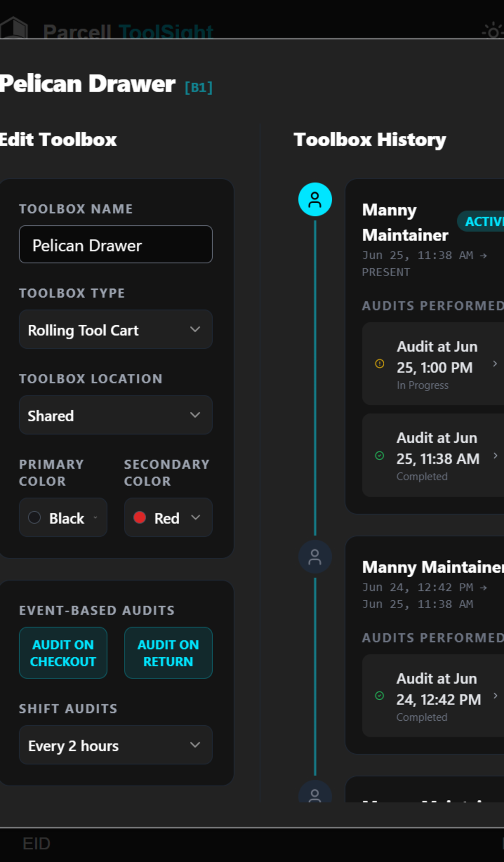
Task: Open audit at Jun 24, 12:42 PM chevron
Action: point(495,696)
